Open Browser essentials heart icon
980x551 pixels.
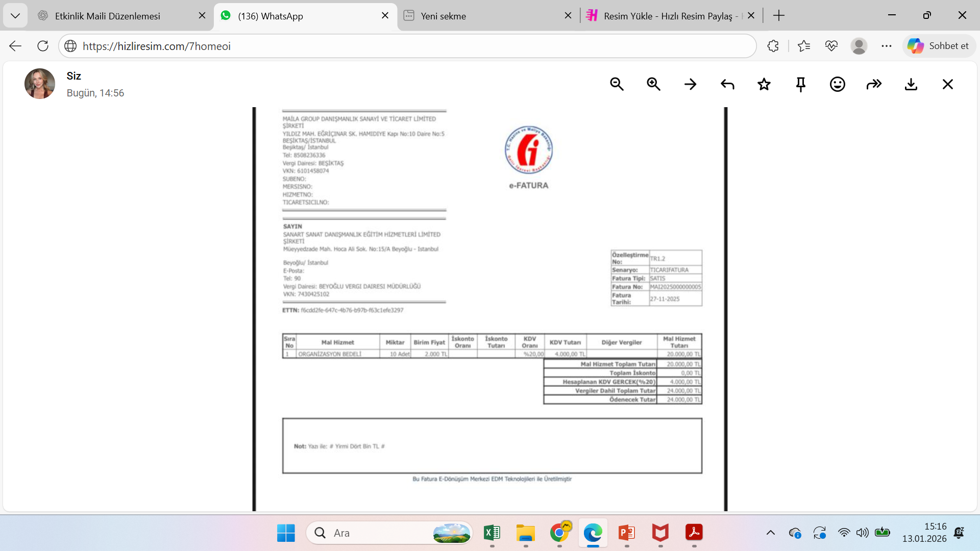pos(831,46)
